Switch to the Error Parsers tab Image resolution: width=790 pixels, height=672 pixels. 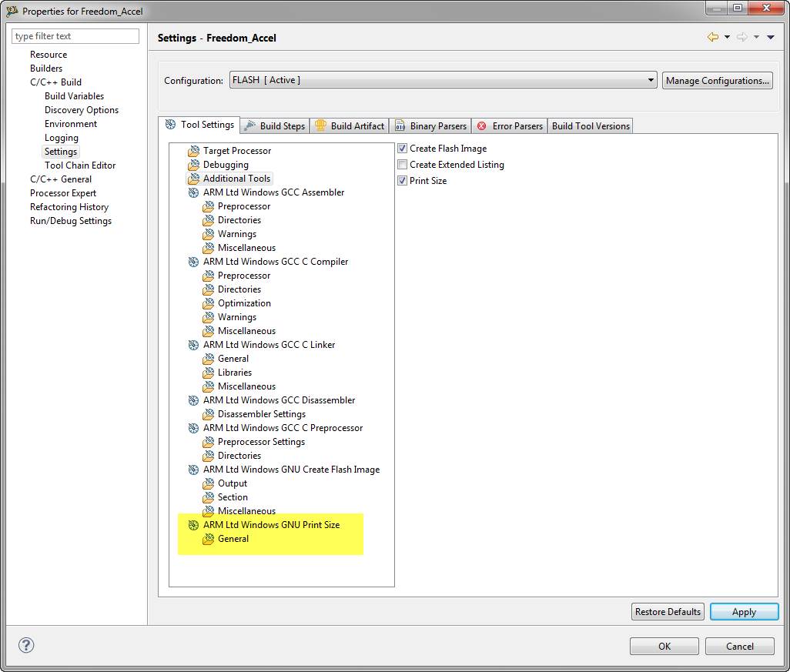[x=510, y=126]
